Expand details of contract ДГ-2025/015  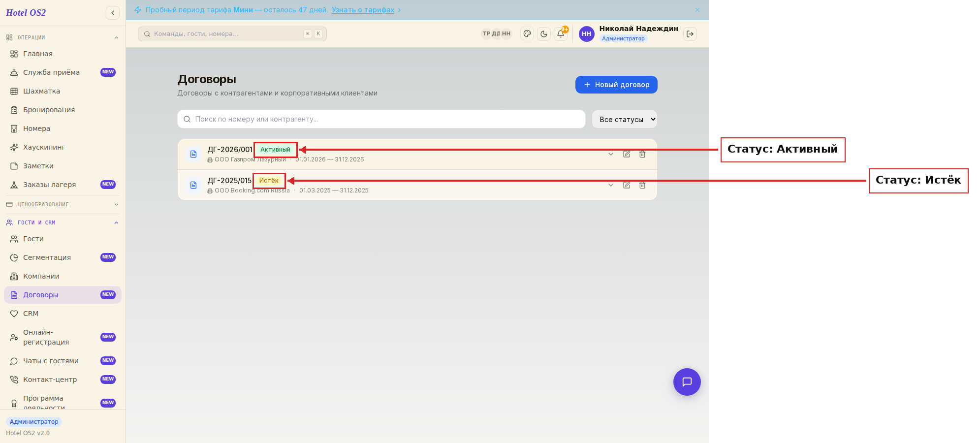point(611,185)
